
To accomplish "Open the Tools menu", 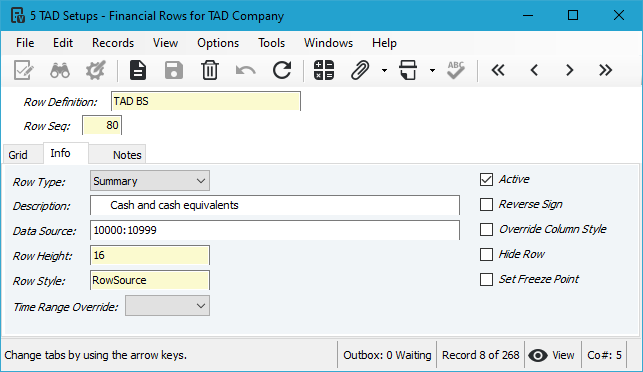I will (271, 43).
